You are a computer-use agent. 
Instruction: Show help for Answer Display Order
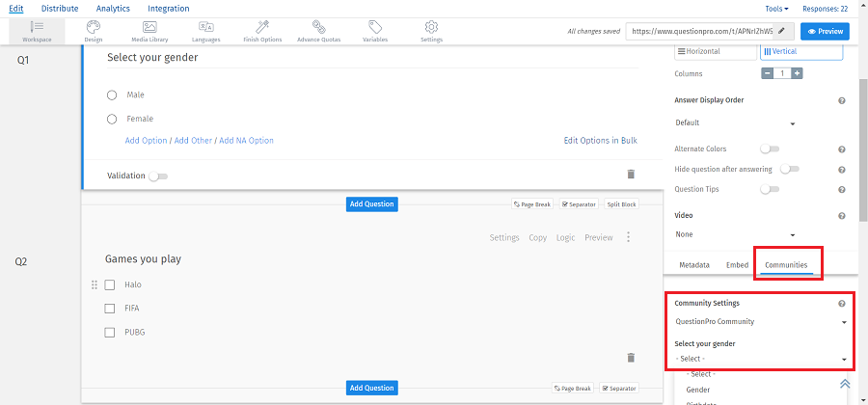842,100
